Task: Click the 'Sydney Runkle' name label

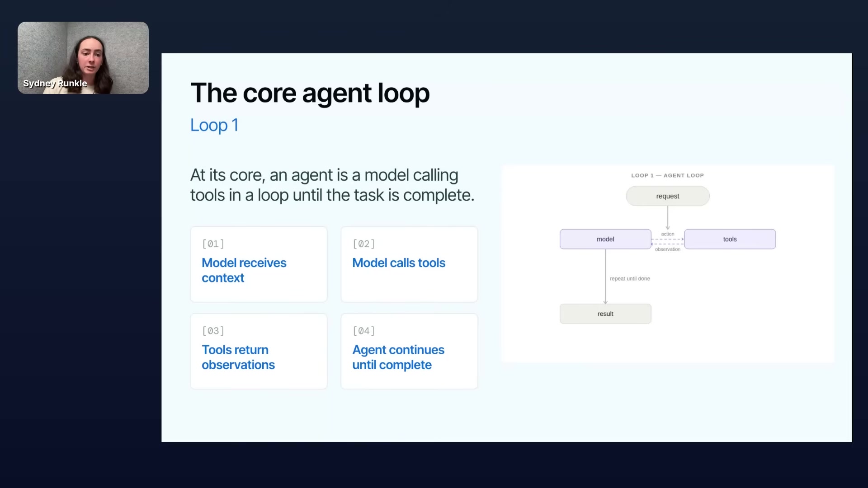Action: [x=55, y=83]
